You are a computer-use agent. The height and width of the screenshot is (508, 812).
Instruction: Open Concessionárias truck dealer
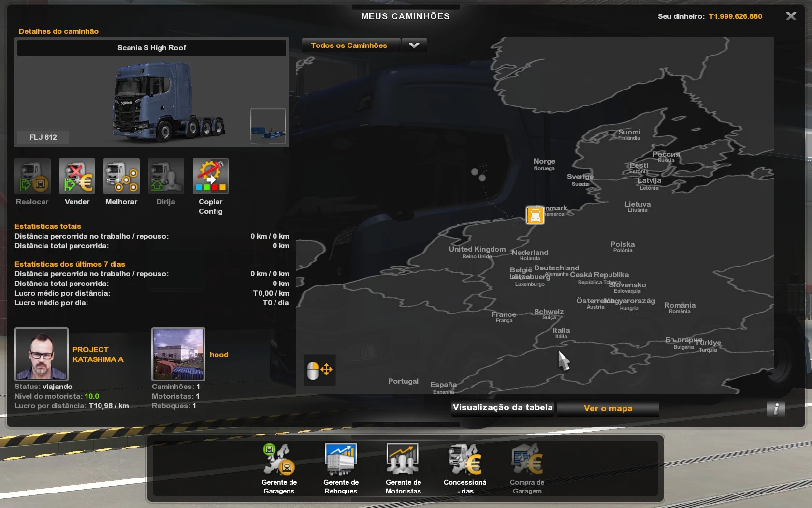point(464,460)
